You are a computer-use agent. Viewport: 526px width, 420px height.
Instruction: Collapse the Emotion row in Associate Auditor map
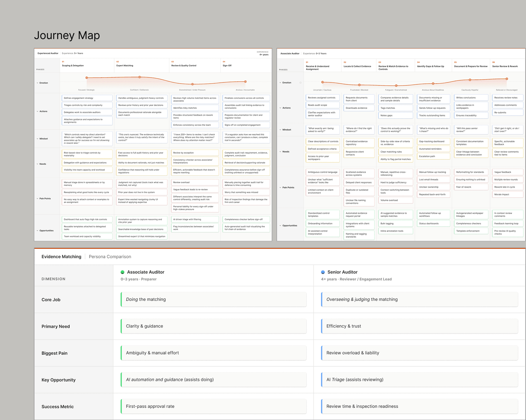(x=280, y=83)
